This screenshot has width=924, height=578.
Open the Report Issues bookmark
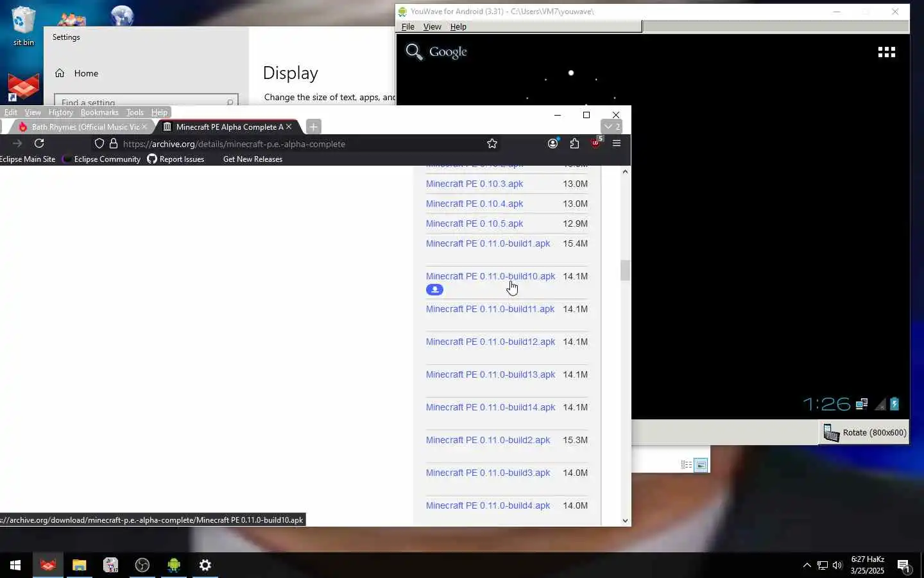point(176,159)
